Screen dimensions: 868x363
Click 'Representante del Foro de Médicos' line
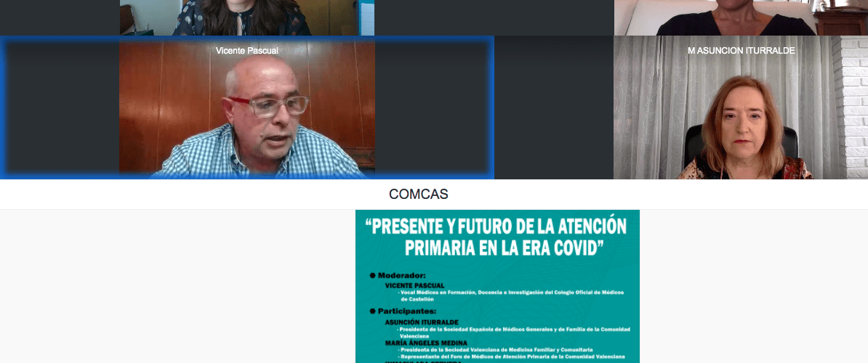[511, 357]
